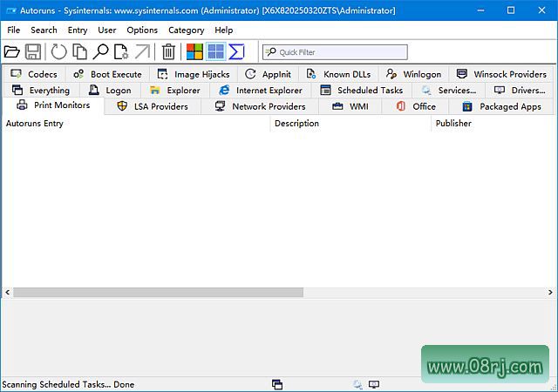Switch to the Winlogon tab
This screenshot has height=392, width=558.
(x=414, y=74)
